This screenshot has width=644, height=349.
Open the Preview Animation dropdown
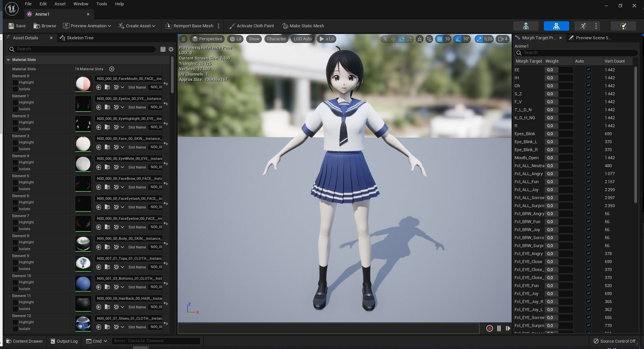point(87,26)
